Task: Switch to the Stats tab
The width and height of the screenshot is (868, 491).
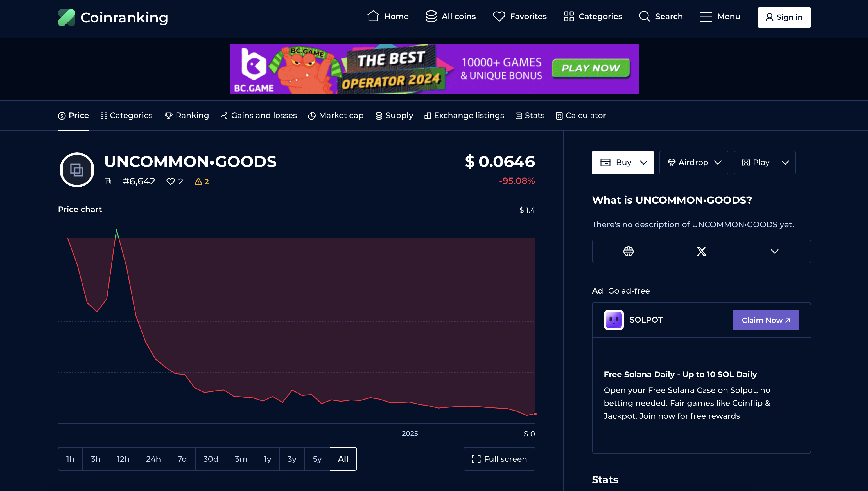Action: tap(530, 115)
